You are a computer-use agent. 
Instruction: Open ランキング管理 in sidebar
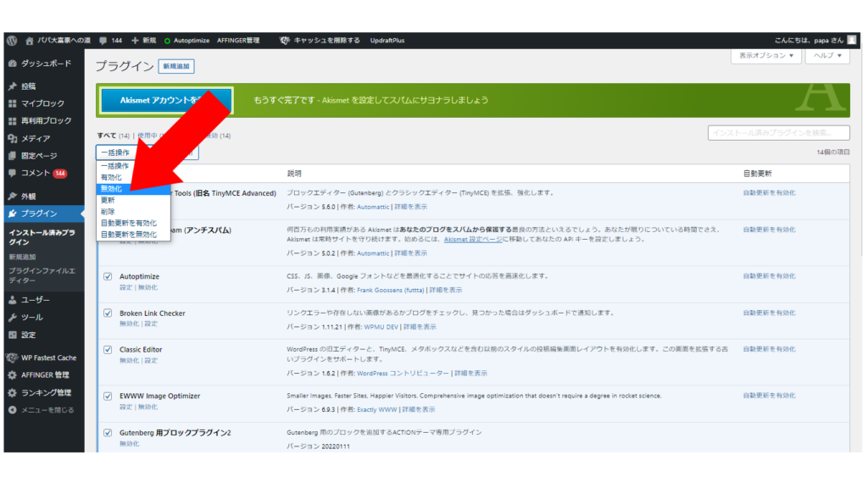[x=44, y=393]
